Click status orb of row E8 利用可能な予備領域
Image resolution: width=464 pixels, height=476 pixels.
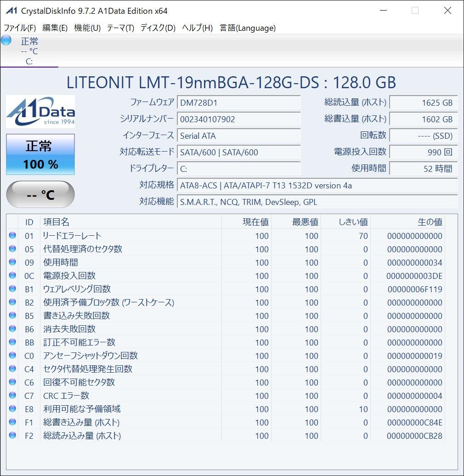(x=12, y=408)
